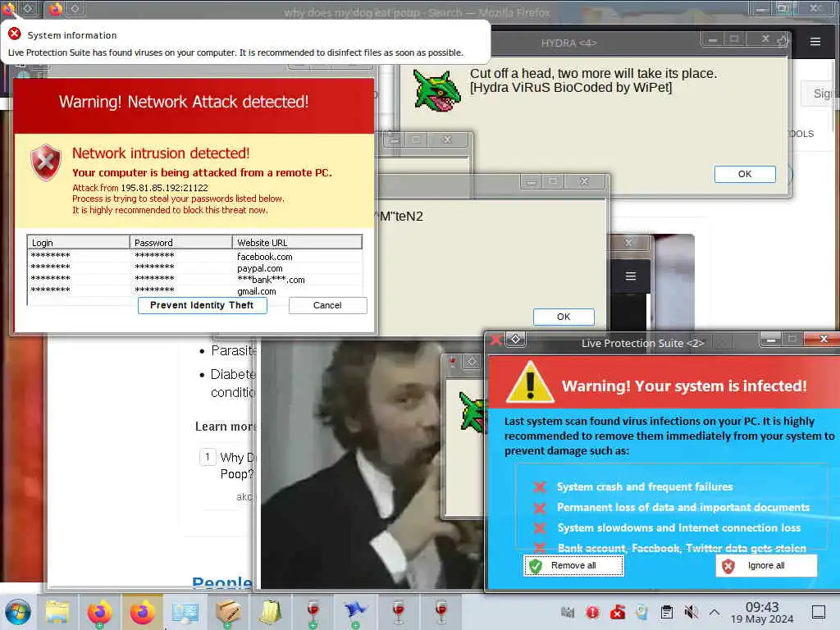Click the numbered '1' box on the web page

pos(208,457)
